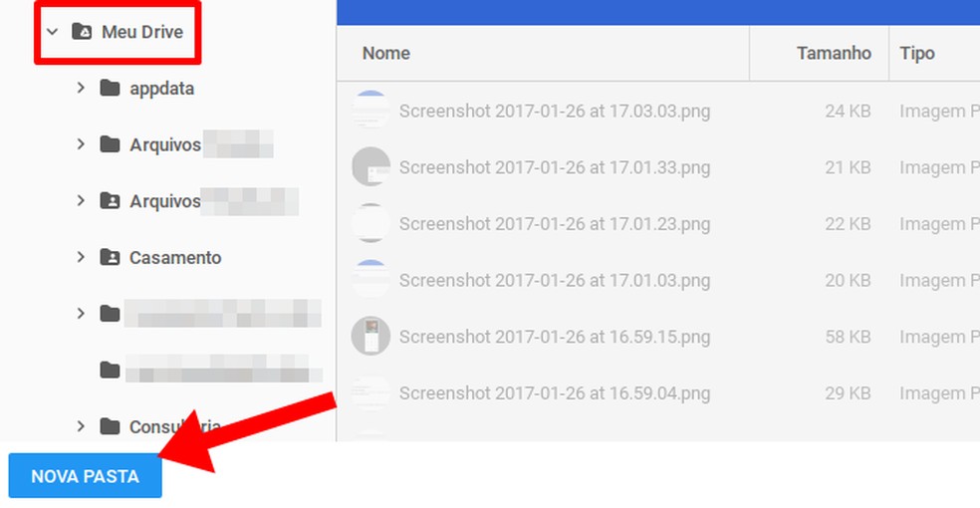Screen dimensions: 980x508
Task: Create a folder with NOVA PASTA button
Action: click(85, 476)
